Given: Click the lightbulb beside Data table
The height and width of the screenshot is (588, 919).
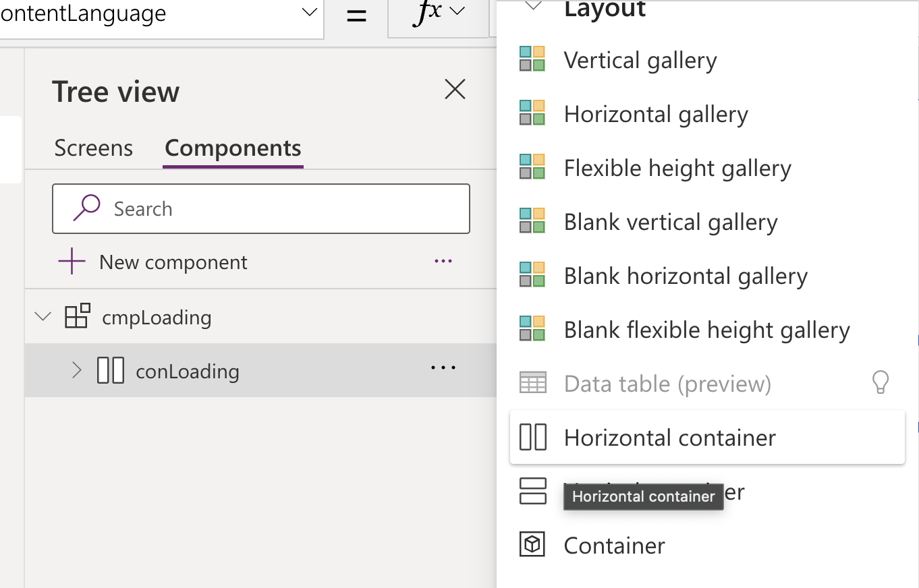Looking at the screenshot, I should (x=882, y=382).
